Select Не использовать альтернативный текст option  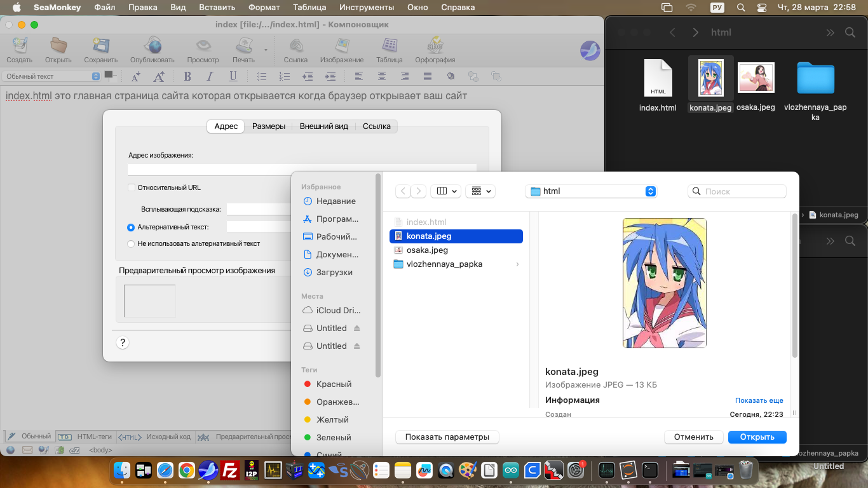131,243
